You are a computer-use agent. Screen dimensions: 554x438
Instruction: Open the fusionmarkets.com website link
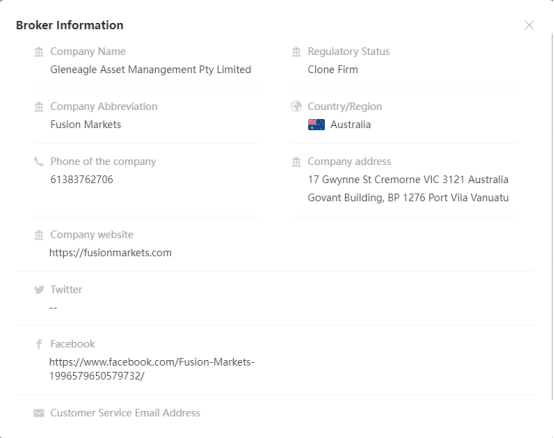tap(110, 253)
